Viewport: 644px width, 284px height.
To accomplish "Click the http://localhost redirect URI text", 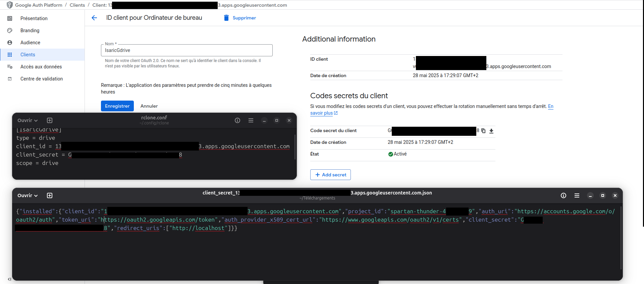I will point(198,228).
